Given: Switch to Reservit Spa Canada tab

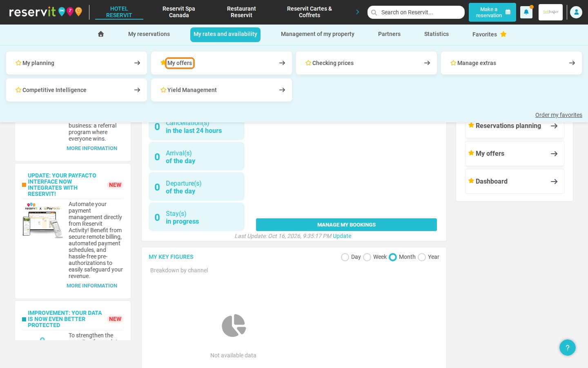Looking at the screenshot, I should click(179, 12).
